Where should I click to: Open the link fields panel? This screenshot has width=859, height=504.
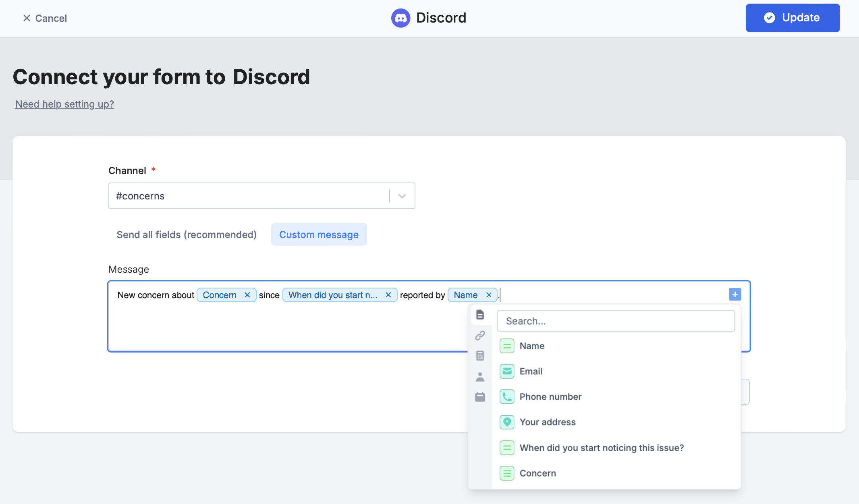[x=480, y=335]
